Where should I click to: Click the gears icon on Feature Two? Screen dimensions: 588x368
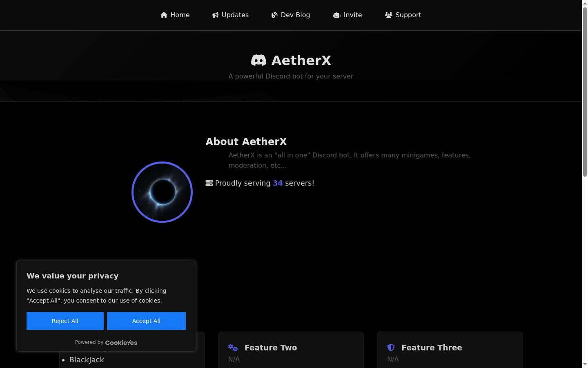pos(233,348)
